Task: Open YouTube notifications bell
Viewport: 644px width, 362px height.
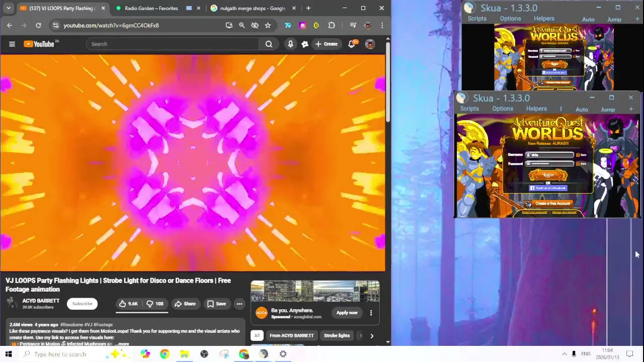Action: coord(352,44)
